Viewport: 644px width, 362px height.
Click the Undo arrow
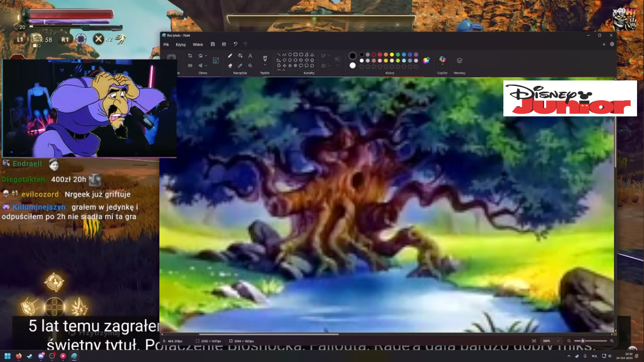235,44
